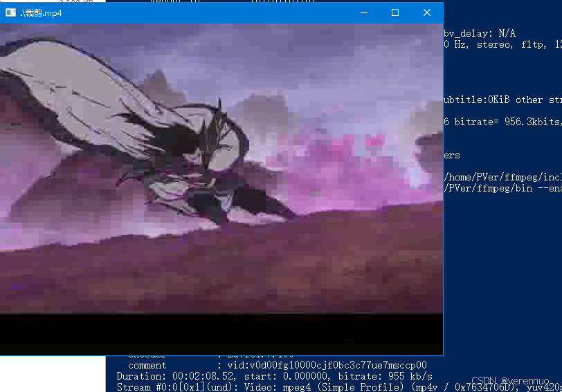Click the '/home/PVer/ffmpeg/incl' path line
This screenshot has height=392, width=562.
tap(502, 177)
